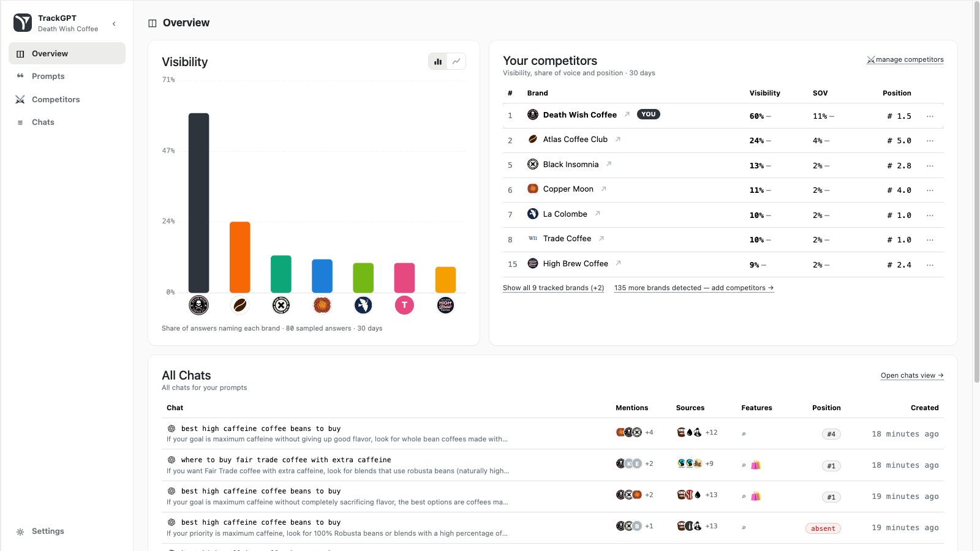Click the manage competitors link

(905, 59)
